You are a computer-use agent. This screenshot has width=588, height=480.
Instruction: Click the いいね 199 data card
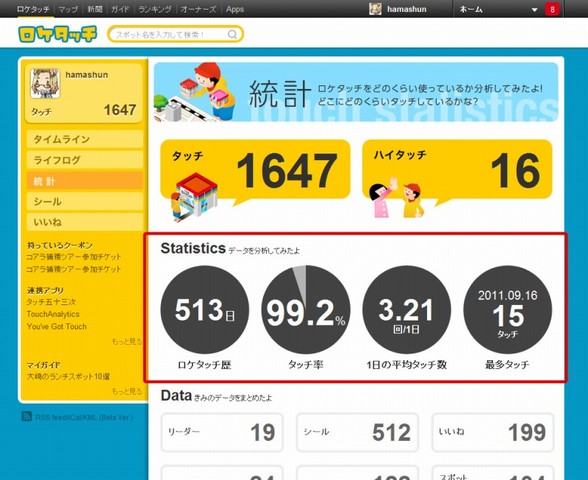tap(493, 432)
